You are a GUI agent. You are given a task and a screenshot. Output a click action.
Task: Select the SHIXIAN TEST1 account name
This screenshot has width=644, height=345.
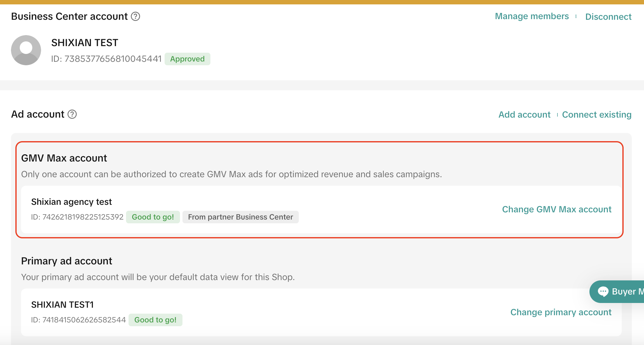click(x=62, y=305)
